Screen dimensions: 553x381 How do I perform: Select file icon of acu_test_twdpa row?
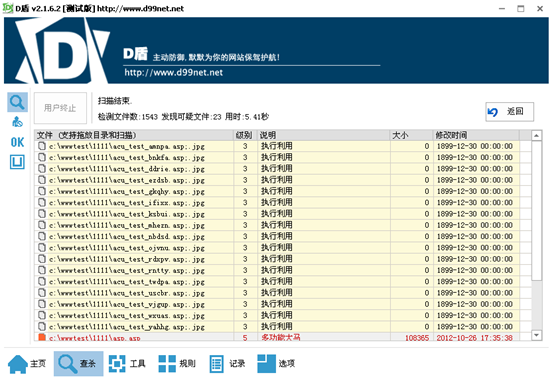(42, 282)
